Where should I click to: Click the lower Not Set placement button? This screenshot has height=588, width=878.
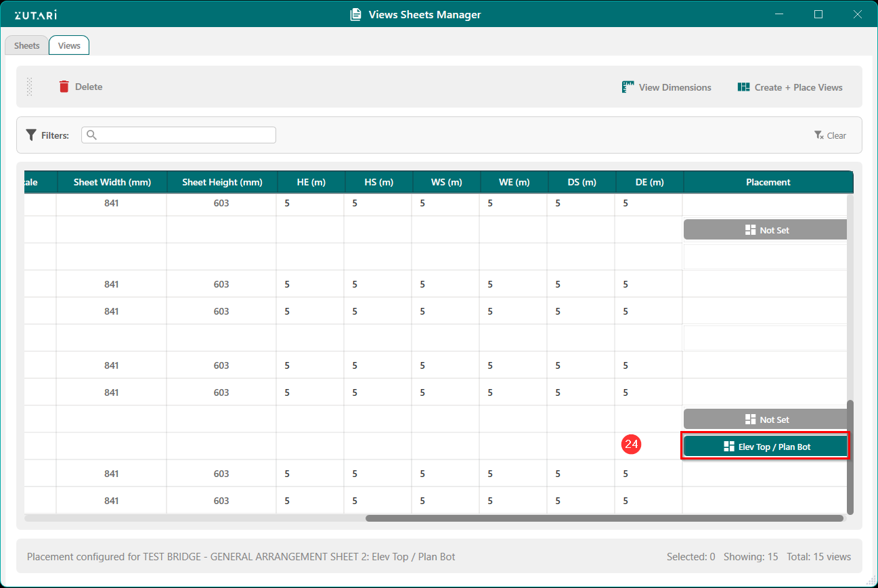765,420
